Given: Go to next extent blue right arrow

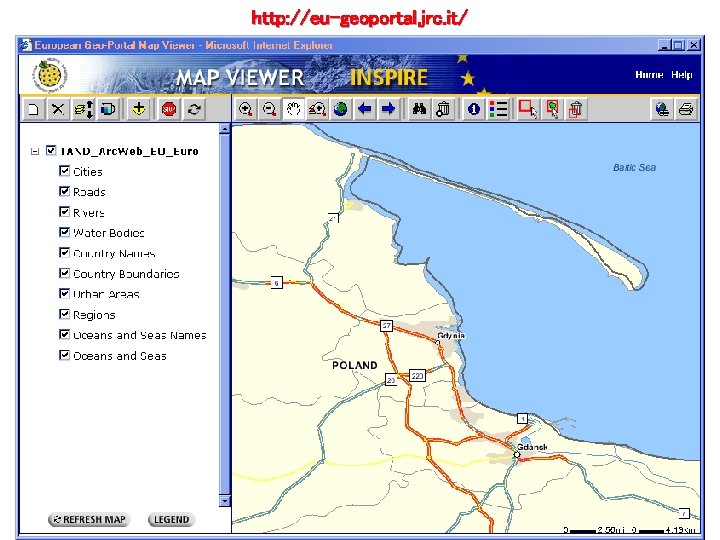Looking at the screenshot, I should point(388,109).
